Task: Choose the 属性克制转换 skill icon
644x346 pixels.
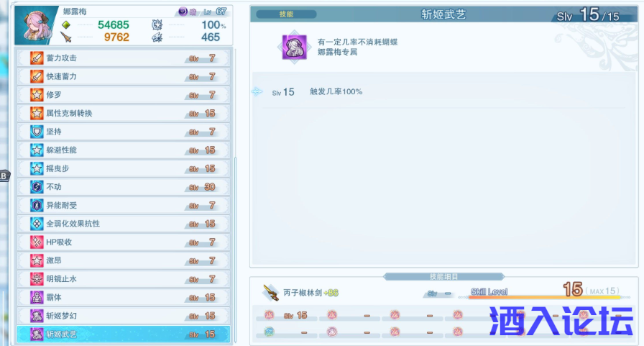Action: 37,113
